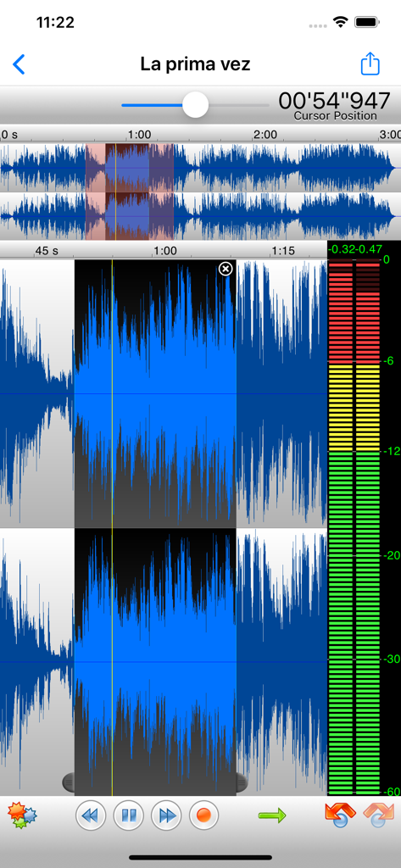Image resolution: width=401 pixels, height=868 pixels.
Task: Start recording with the red button
Action: point(203,815)
